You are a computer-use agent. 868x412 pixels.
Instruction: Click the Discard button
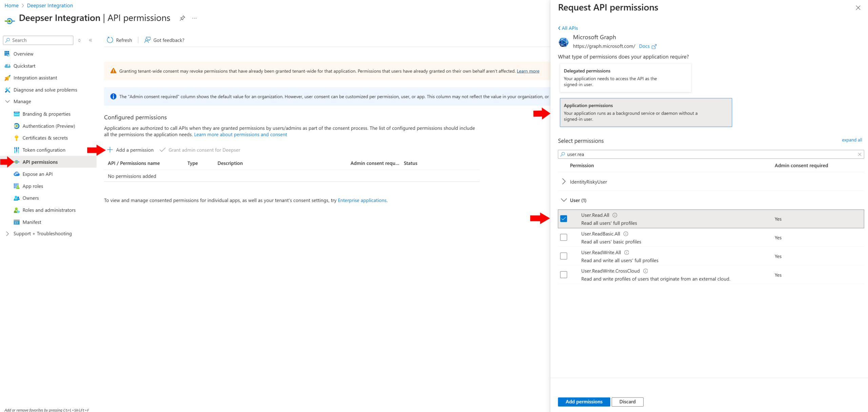627,402
